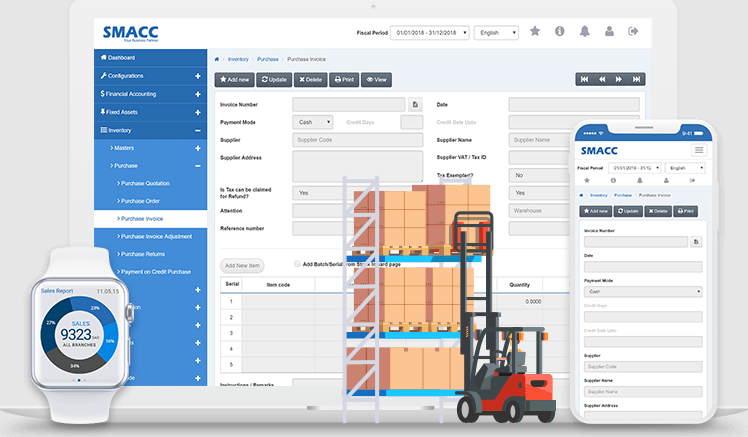
Task: Expand Masters submenu plus
Action: click(197, 148)
